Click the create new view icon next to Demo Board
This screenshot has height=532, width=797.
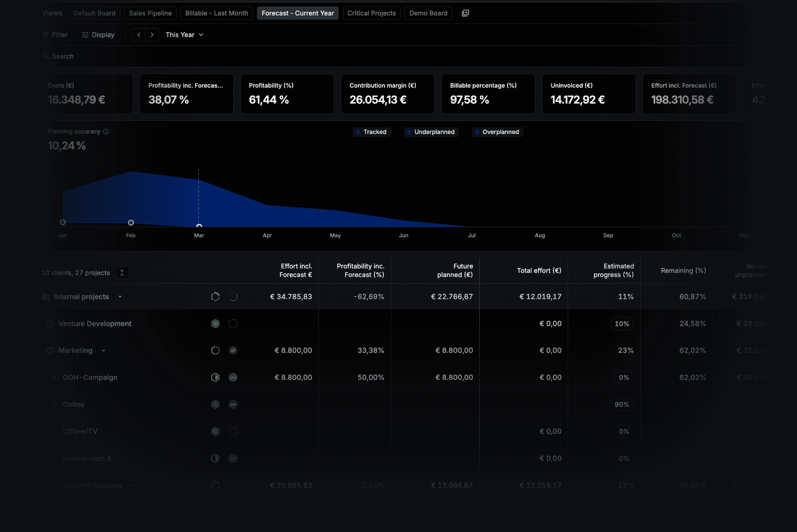tap(465, 13)
